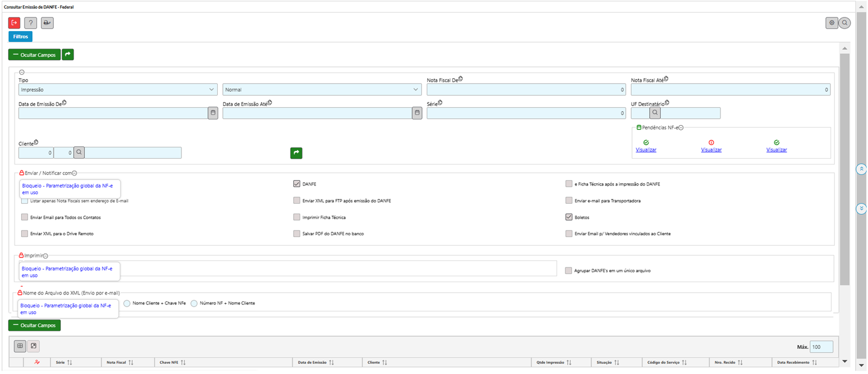868x374 pixels.
Task: Collapse the Enviar / Notificar com section
Action: point(74,173)
